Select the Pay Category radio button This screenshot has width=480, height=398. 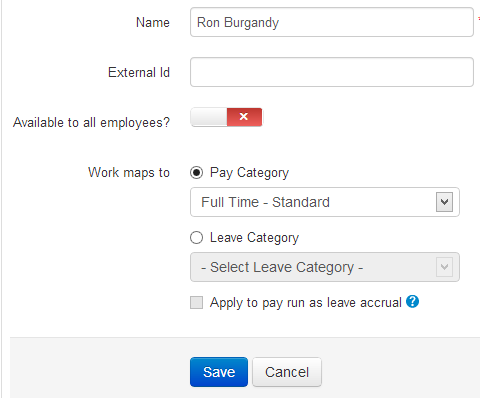[x=196, y=173]
